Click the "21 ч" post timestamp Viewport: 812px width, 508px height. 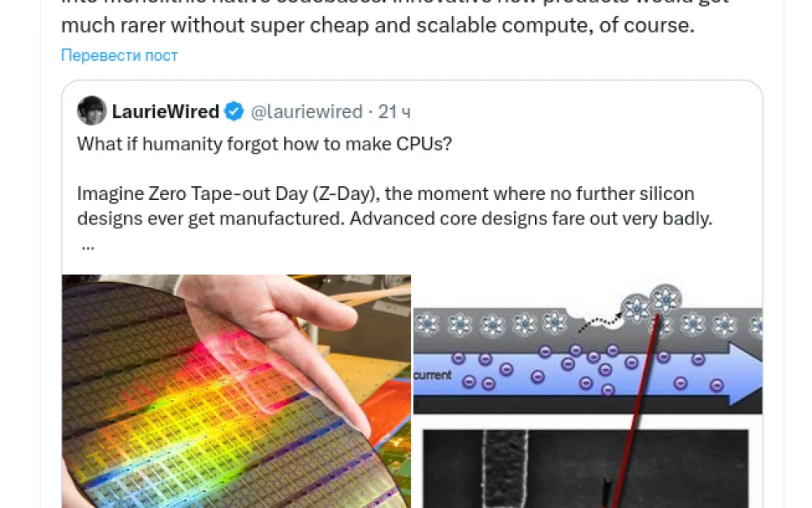click(394, 111)
